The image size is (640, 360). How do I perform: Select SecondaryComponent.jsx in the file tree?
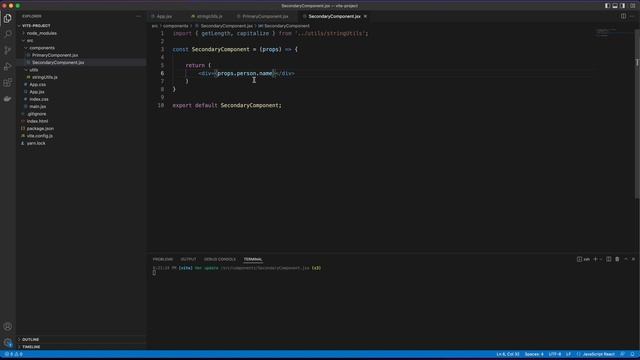pyautogui.click(x=58, y=62)
